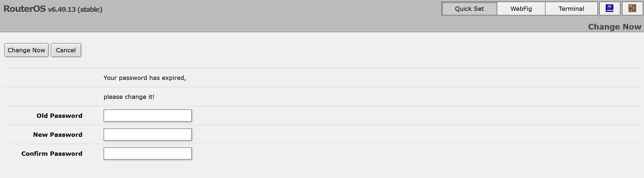Focus the Old Password input field

[x=148, y=116]
